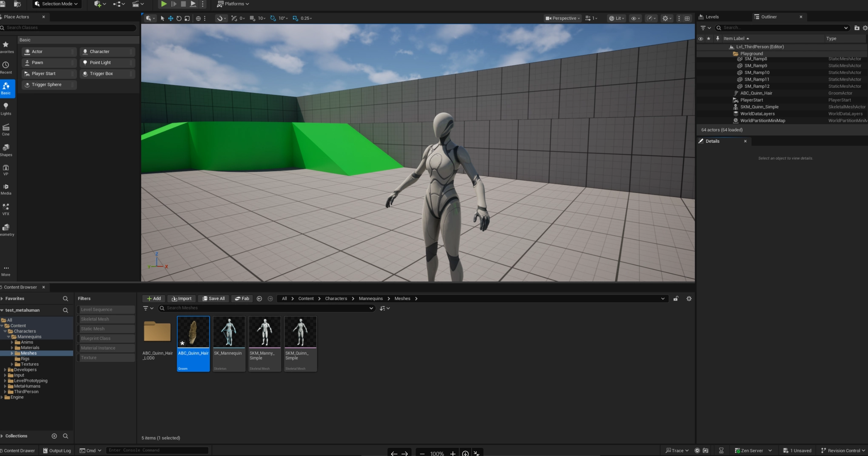Click the Save All button
This screenshot has height=456, width=868.
click(214, 299)
